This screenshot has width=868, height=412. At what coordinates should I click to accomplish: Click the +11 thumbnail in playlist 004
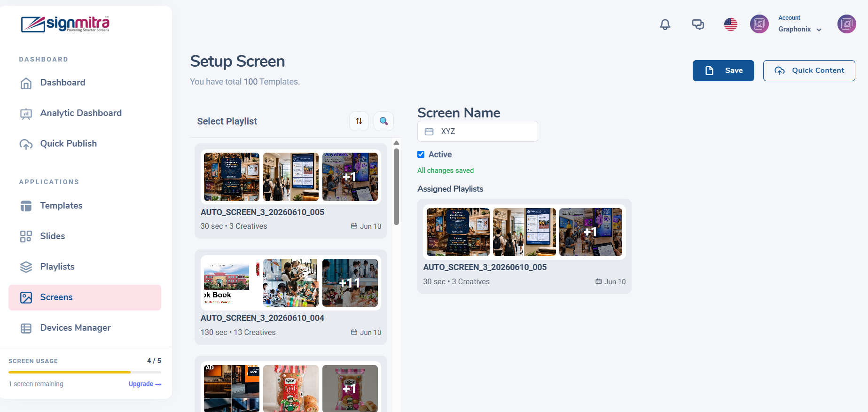pyautogui.click(x=350, y=283)
